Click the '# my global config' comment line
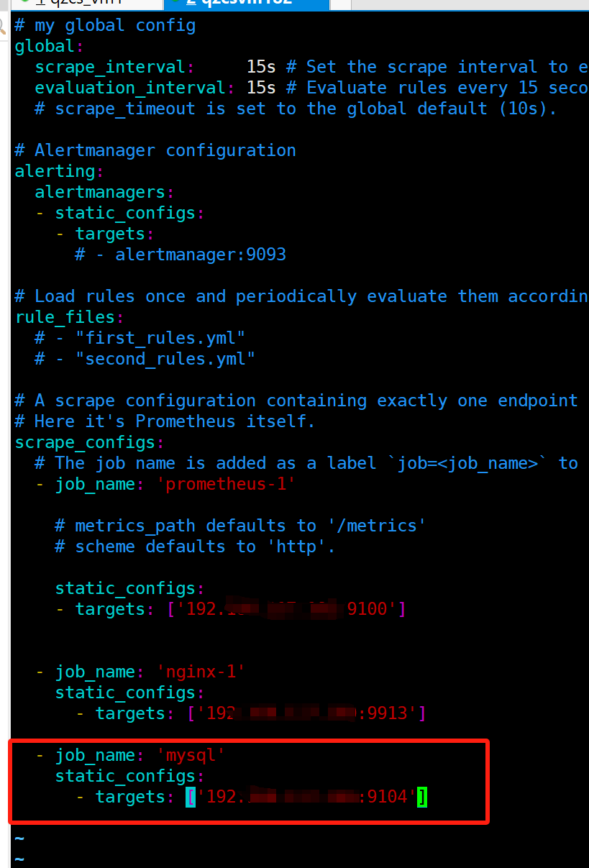Screen dimensions: 589x868 [105, 25]
